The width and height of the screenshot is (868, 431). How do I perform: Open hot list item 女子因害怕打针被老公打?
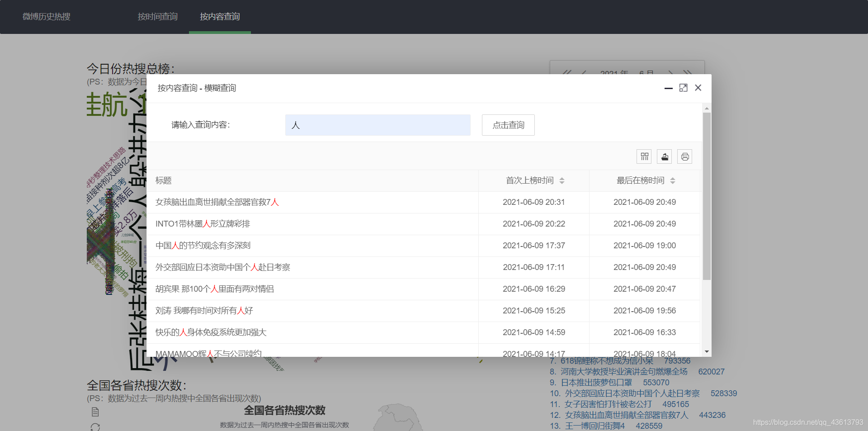point(608,404)
